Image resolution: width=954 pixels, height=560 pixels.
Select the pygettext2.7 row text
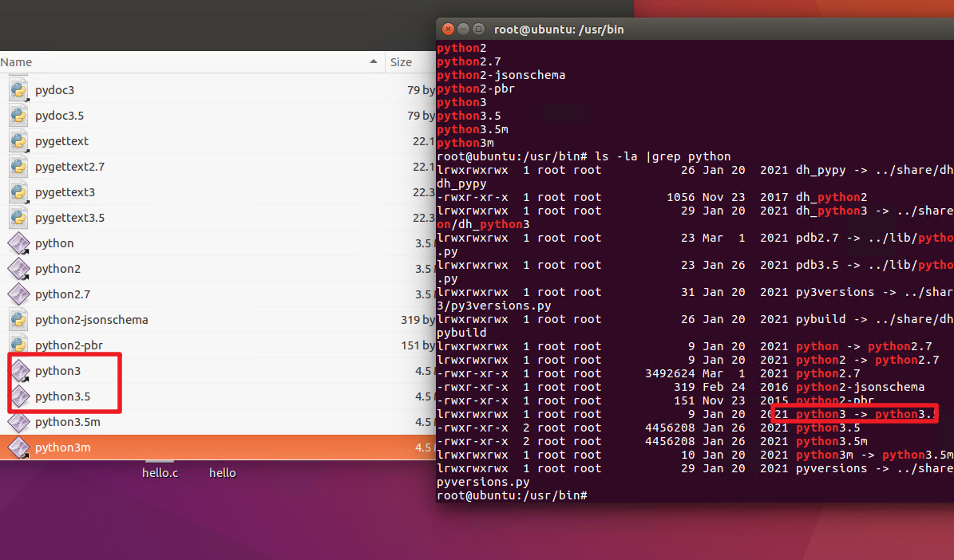[70, 167]
